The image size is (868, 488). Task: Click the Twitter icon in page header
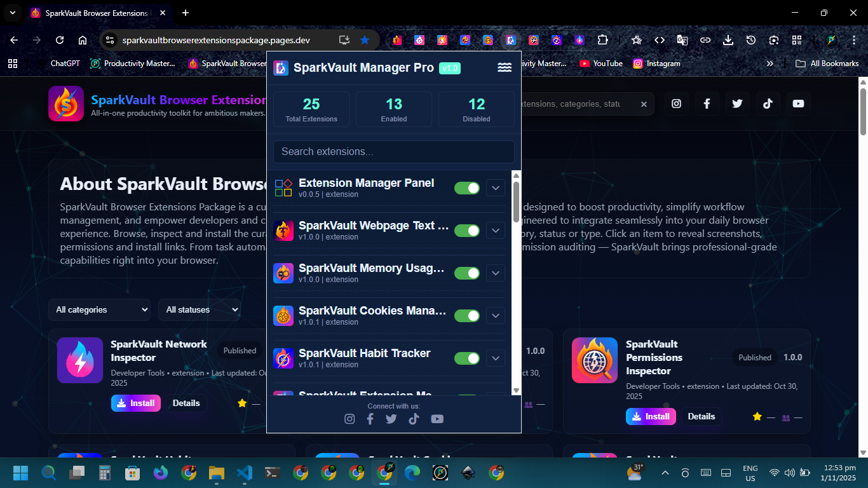pos(737,104)
